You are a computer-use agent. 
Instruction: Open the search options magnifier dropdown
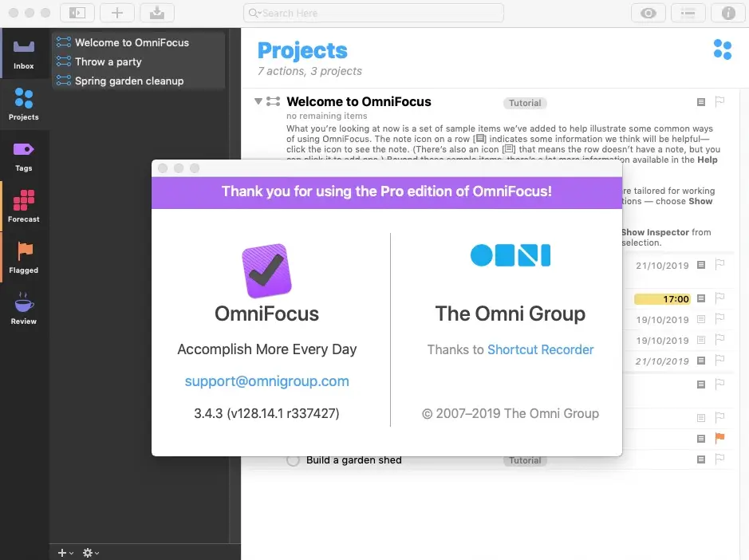(x=254, y=13)
